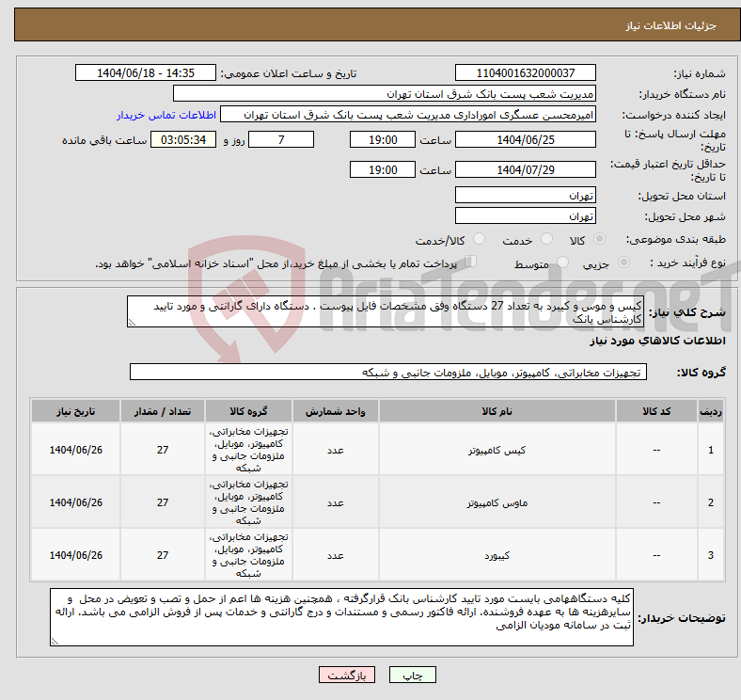Image resolution: width=741 pixels, height=700 pixels.
Task: Click the کیس کامپیوتر item name cell
Action: [x=497, y=450]
